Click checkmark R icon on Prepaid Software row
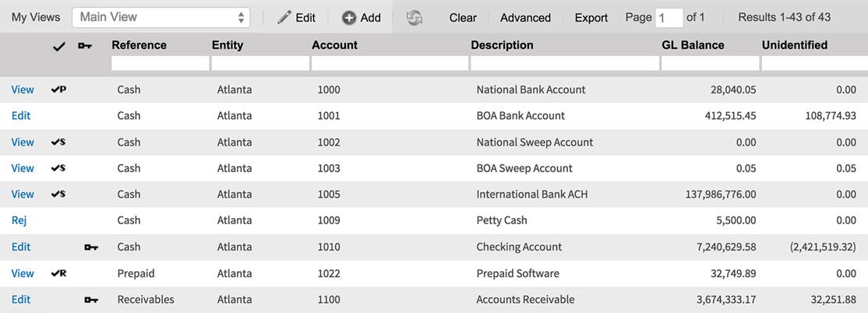Viewport: 868px width, 313px height. pos(58,273)
